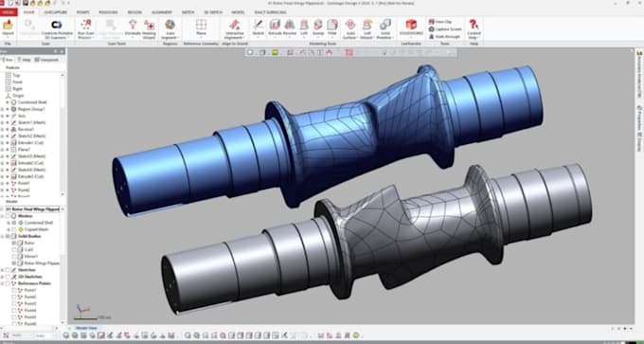Open the Loft Wizard

[367, 28]
